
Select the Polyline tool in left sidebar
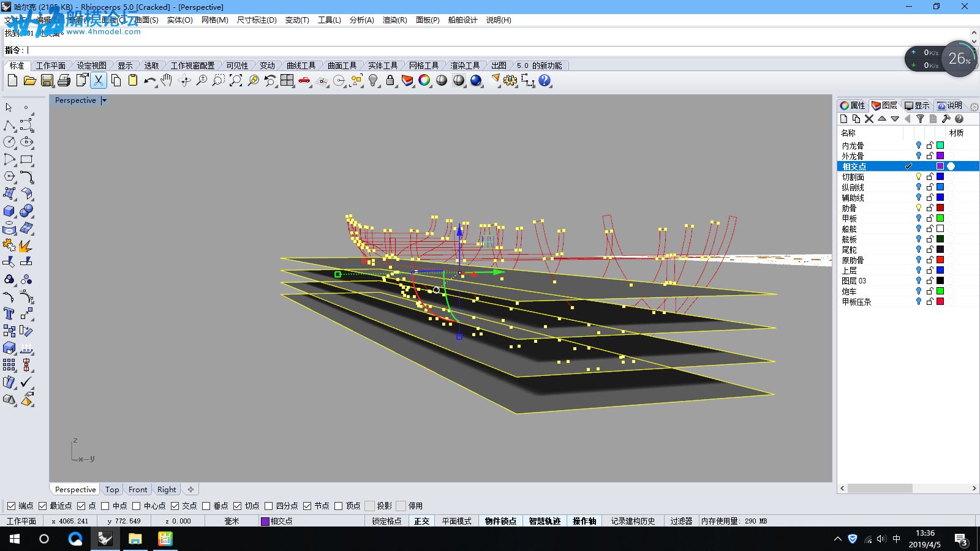point(9,125)
